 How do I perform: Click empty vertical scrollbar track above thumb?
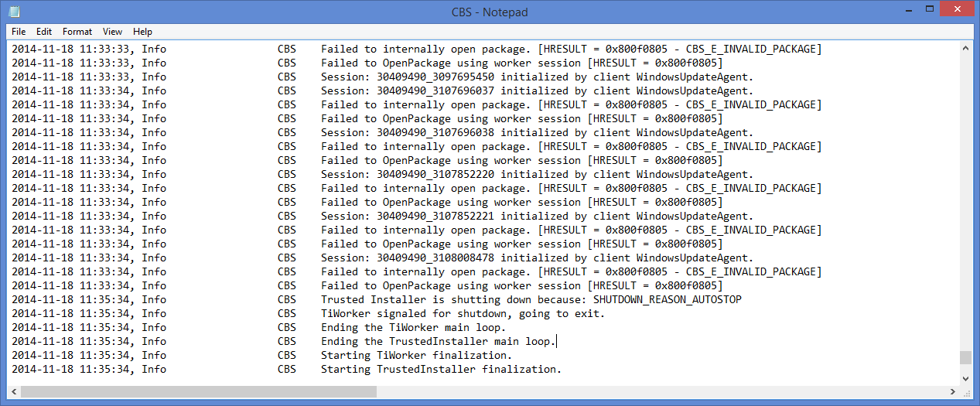click(x=965, y=193)
